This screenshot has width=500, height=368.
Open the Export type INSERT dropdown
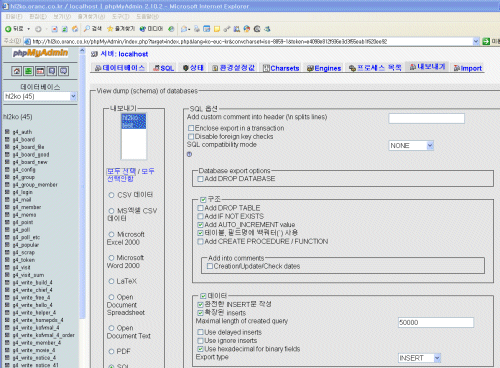419,358
